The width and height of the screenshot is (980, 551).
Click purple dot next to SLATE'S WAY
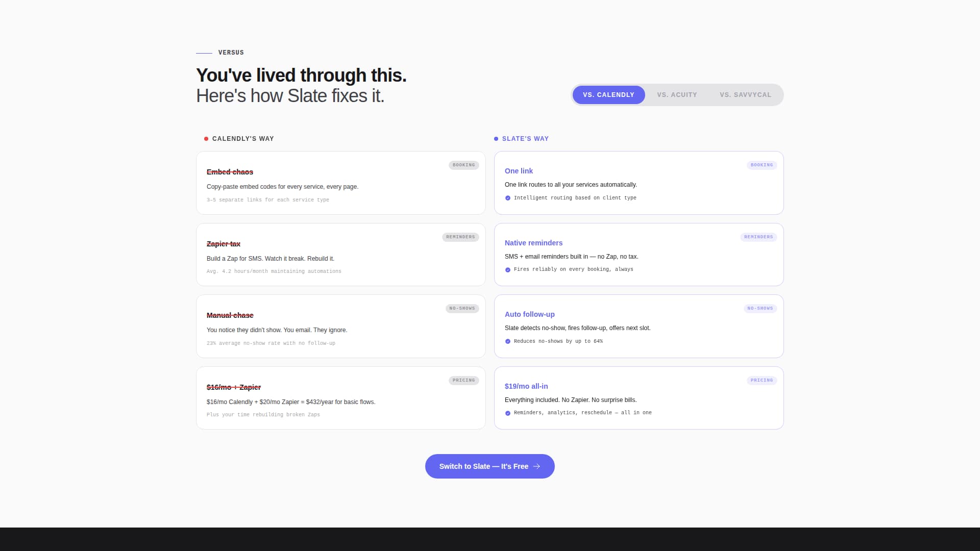[496, 139]
